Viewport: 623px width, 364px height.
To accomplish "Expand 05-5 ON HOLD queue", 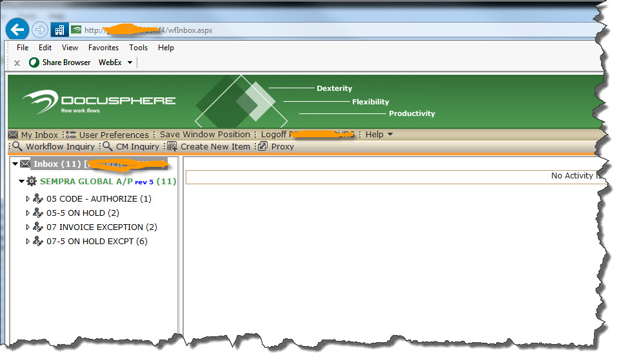I will click(28, 213).
